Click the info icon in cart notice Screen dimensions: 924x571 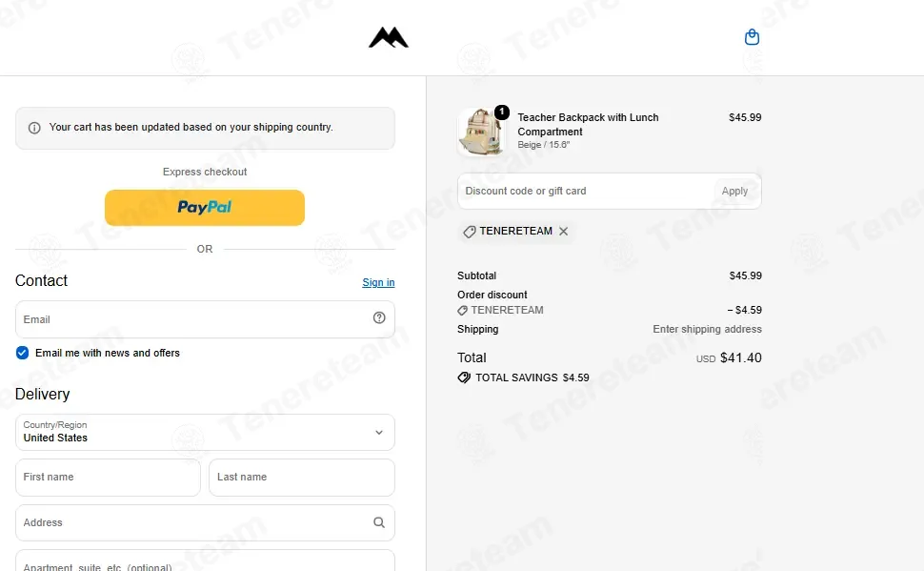coord(34,128)
